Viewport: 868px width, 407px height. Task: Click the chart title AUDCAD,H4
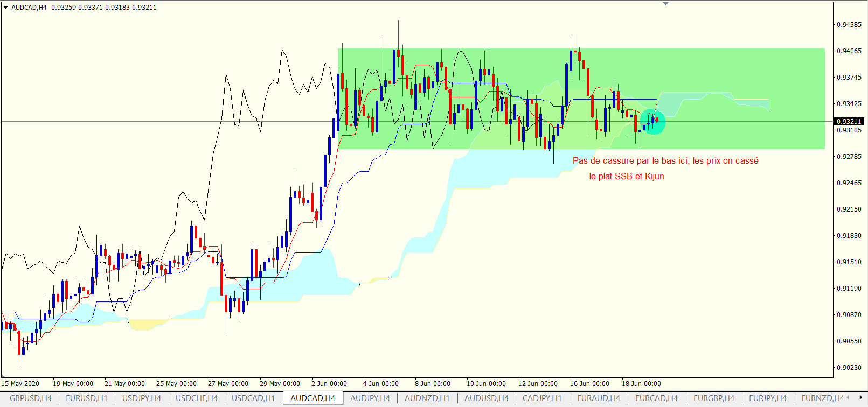click(29, 8)
